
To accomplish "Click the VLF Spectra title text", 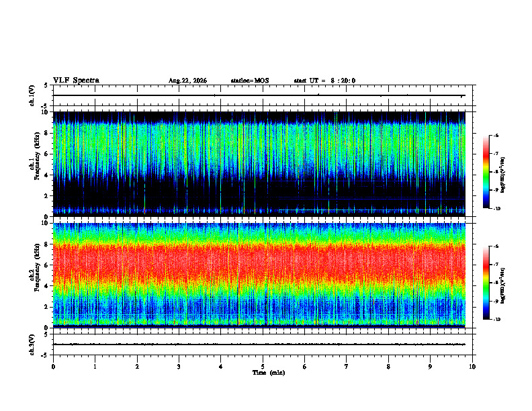I will tap(76, 81).
